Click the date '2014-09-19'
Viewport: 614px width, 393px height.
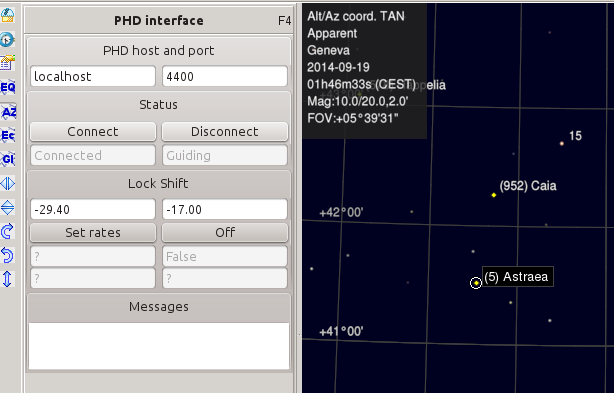(x=338, y=67)
